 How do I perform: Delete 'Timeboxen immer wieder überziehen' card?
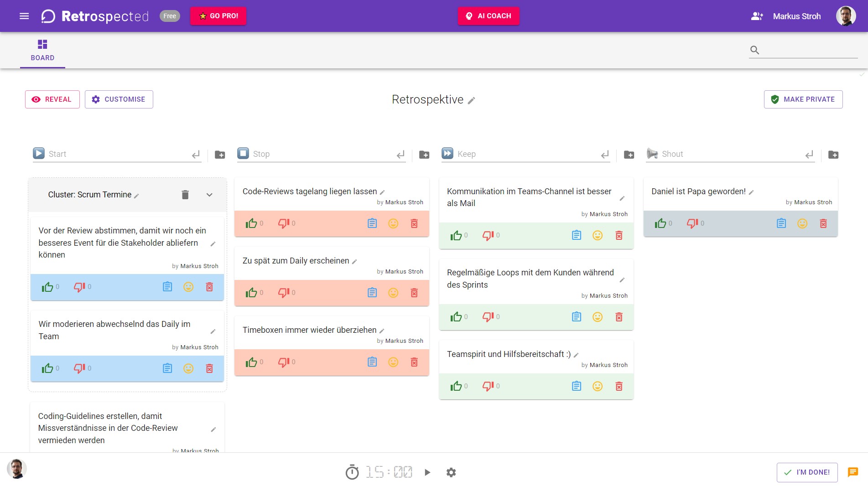pyautogui.click(x=414, y=362)
